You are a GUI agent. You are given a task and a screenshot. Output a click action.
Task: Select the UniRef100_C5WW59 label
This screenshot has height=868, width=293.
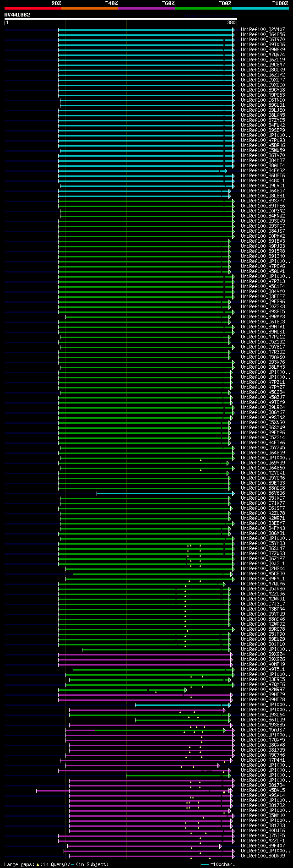click(x=263, y=151)
